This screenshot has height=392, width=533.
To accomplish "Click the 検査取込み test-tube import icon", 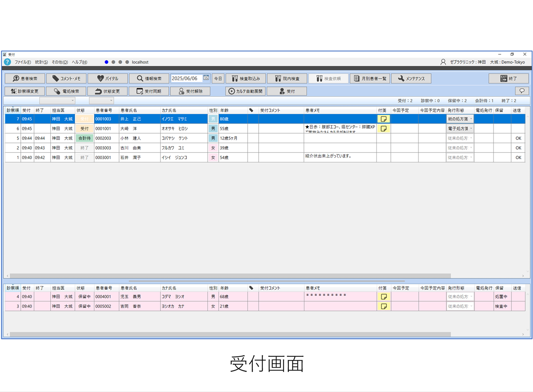I will (245, 78).
